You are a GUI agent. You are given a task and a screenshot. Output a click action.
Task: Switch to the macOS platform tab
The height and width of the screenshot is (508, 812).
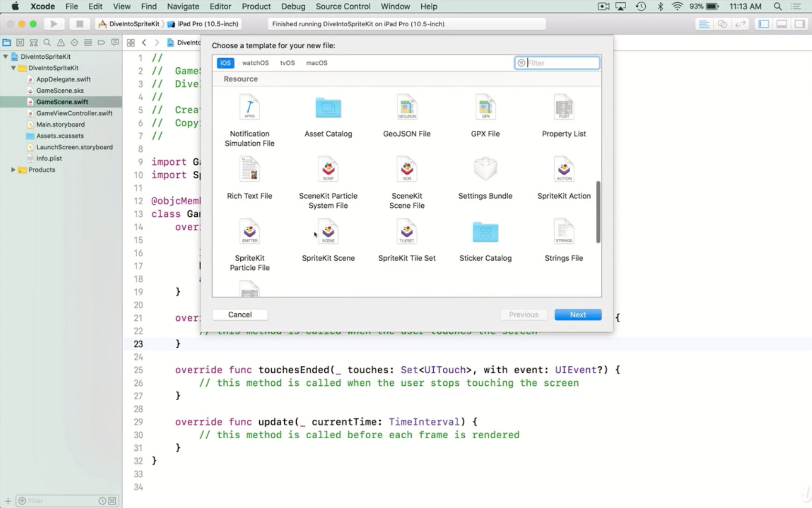[317, 63]
